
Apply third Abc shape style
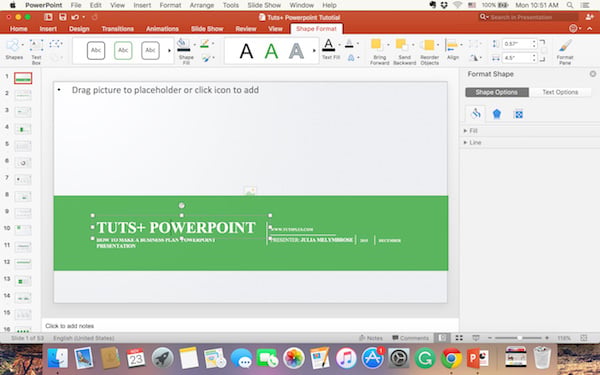(150, 51)
